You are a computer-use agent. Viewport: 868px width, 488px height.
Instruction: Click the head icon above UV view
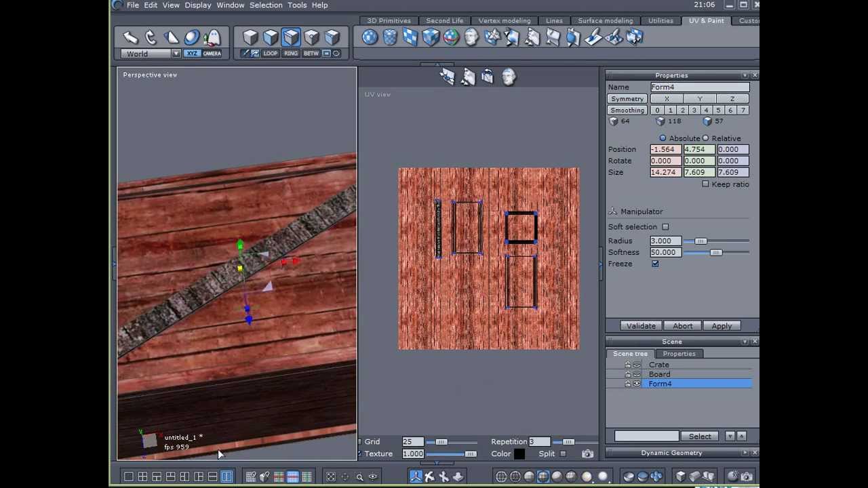(x=509, y=77)
